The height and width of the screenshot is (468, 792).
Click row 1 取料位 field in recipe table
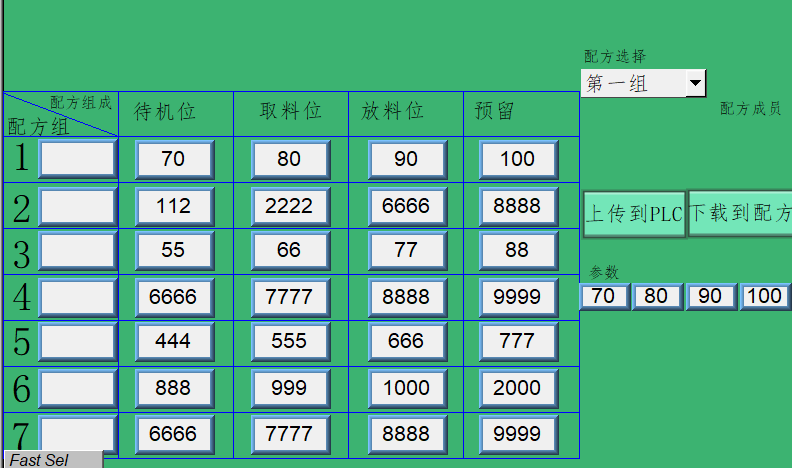289,159
